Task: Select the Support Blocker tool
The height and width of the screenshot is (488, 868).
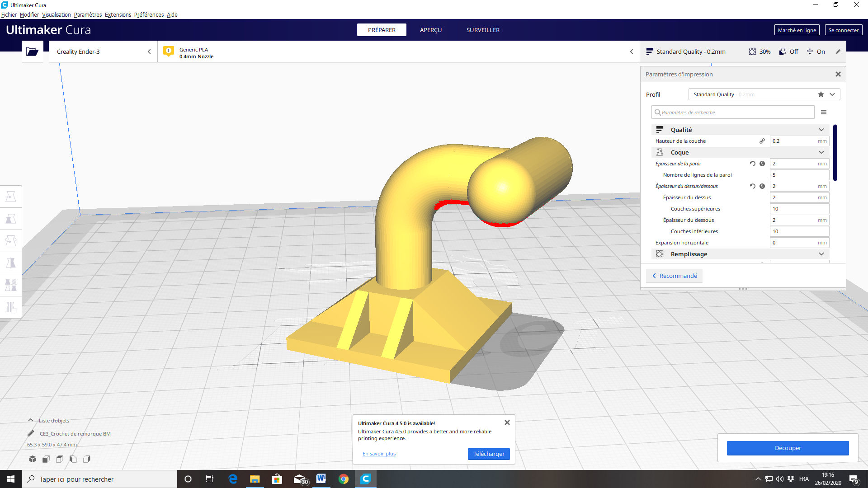Action: tap(11, 307)
